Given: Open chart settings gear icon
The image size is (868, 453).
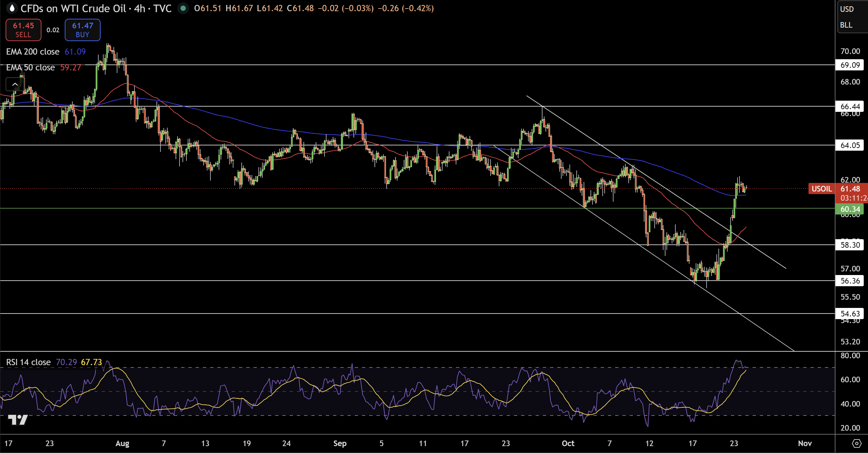Looking at the screenshot, I should [856, 443].
